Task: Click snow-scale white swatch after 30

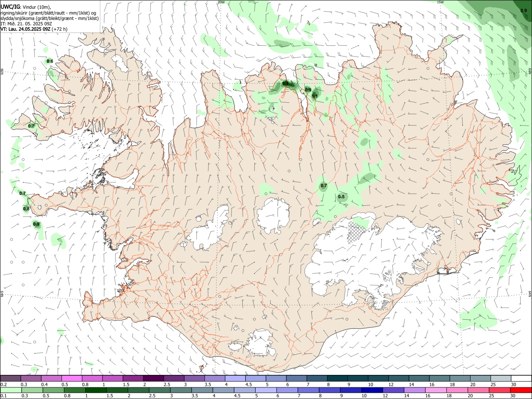Action: 521,378
